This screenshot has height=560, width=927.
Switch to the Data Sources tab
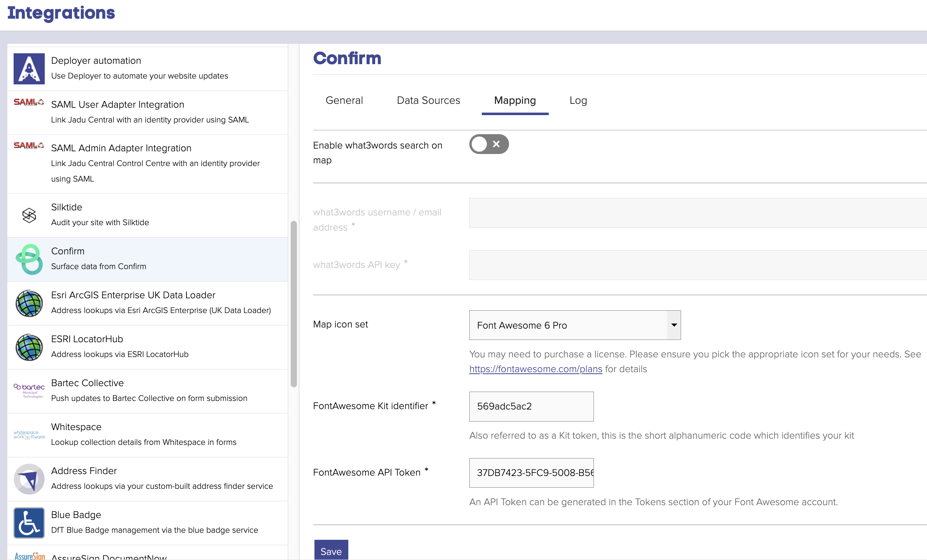[428, 100]
